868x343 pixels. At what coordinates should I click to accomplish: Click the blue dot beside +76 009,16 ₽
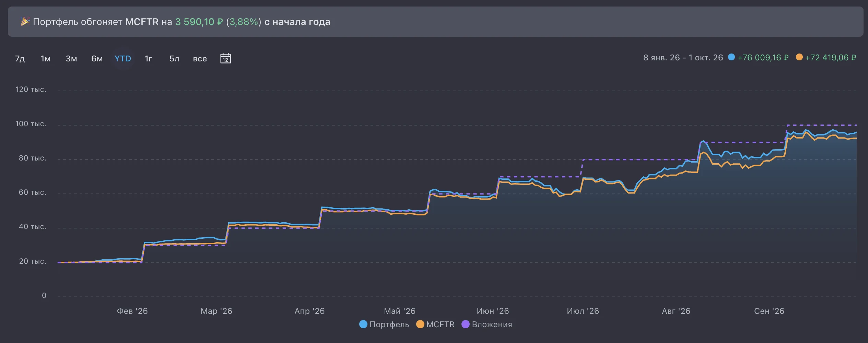731,57
